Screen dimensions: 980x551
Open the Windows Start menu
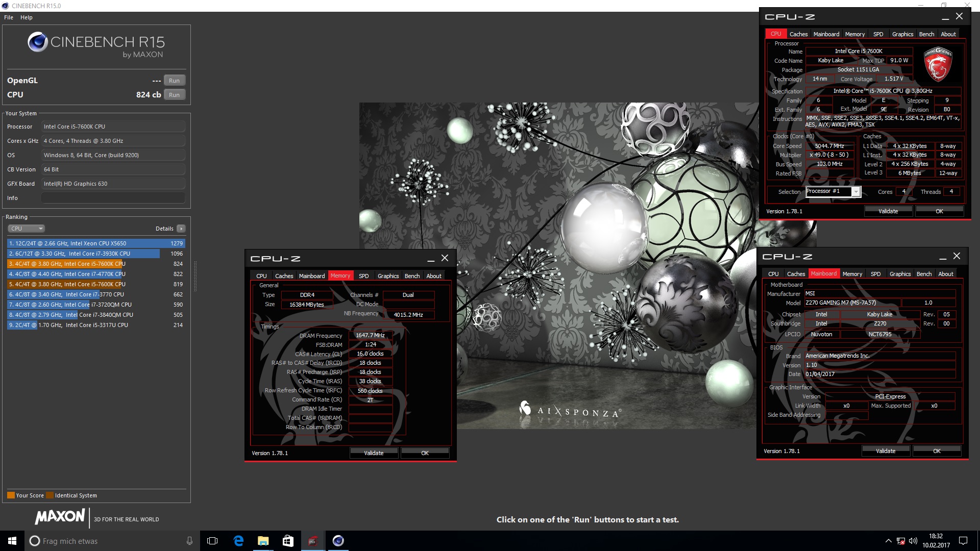(12, 541)
